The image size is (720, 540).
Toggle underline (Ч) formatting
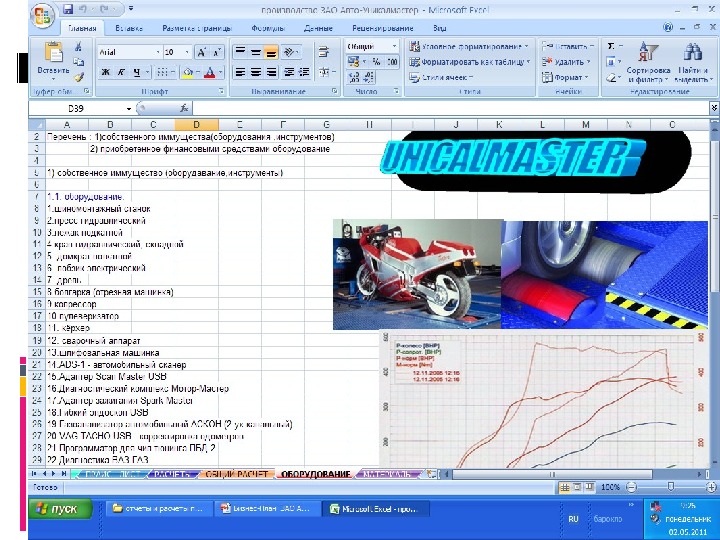[137, 72]
